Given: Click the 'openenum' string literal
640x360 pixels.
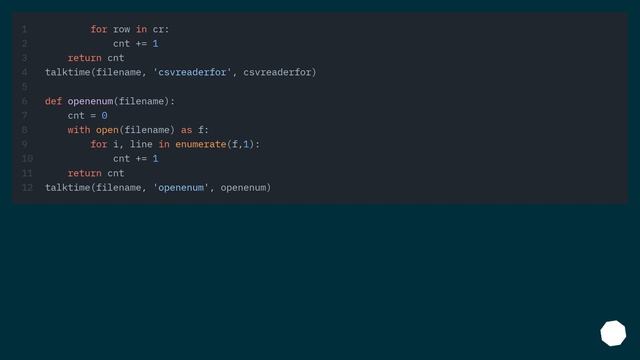Looking at the screenshot, I should tap(181, 187).
